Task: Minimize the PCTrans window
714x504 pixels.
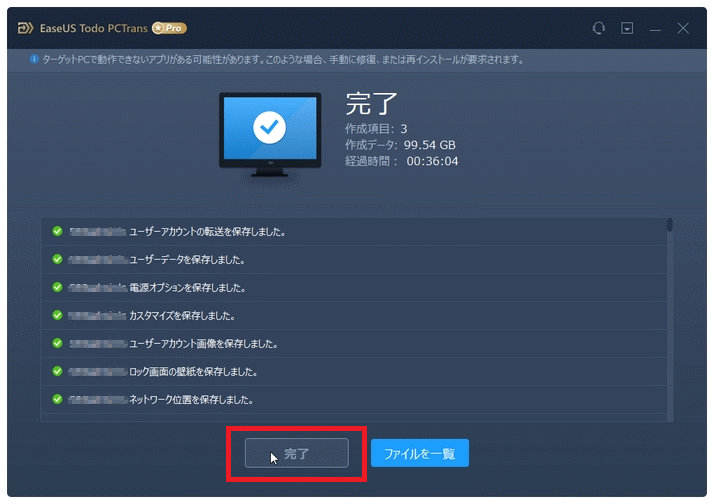Action: click(654, 28)
